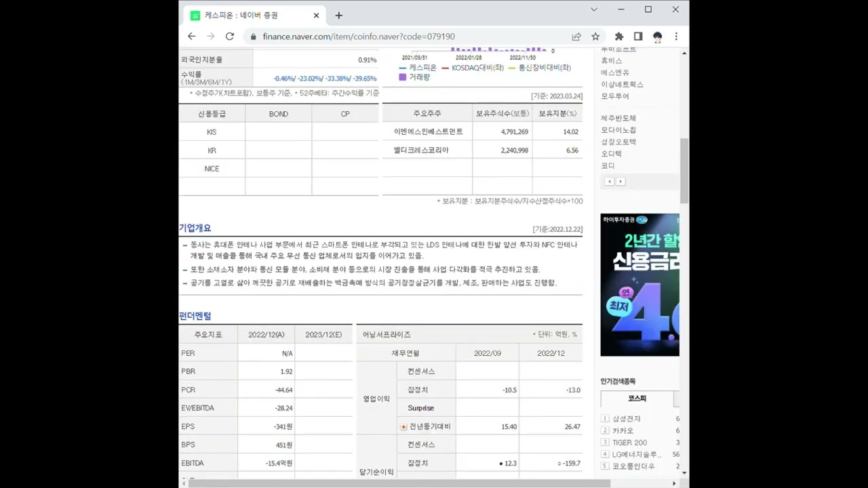Click the EPS value -341원

(283, 427)
